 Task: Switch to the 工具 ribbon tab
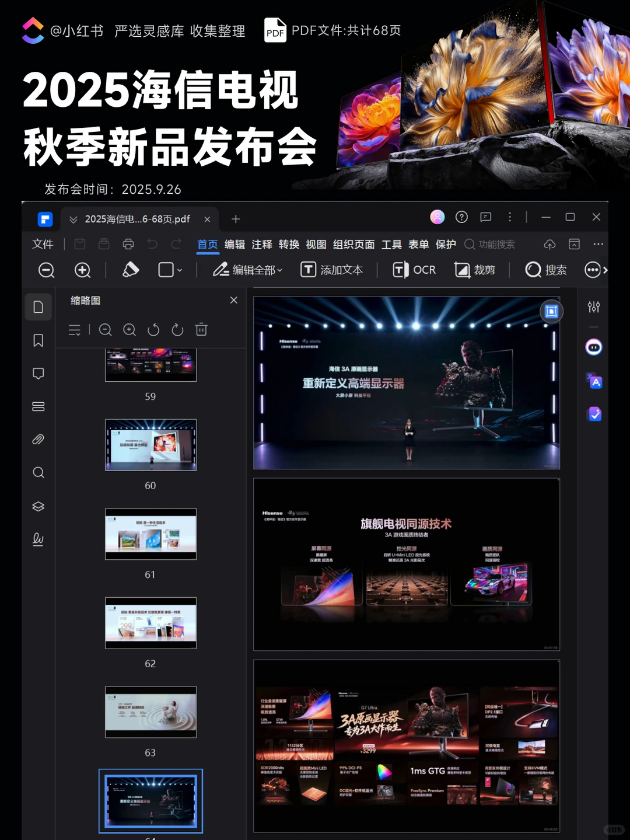click(391, 245)
